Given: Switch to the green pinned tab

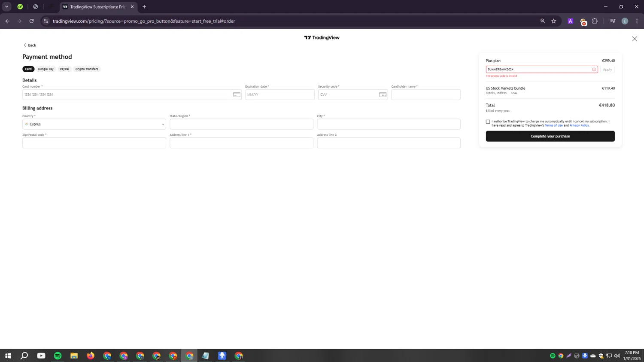Looking at the screenshot, I should coord(20,7).
